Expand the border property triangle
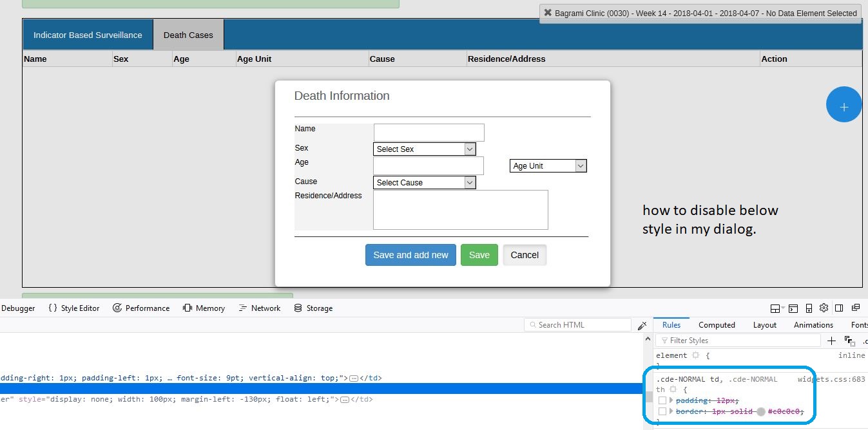 [x=671, y=411]
